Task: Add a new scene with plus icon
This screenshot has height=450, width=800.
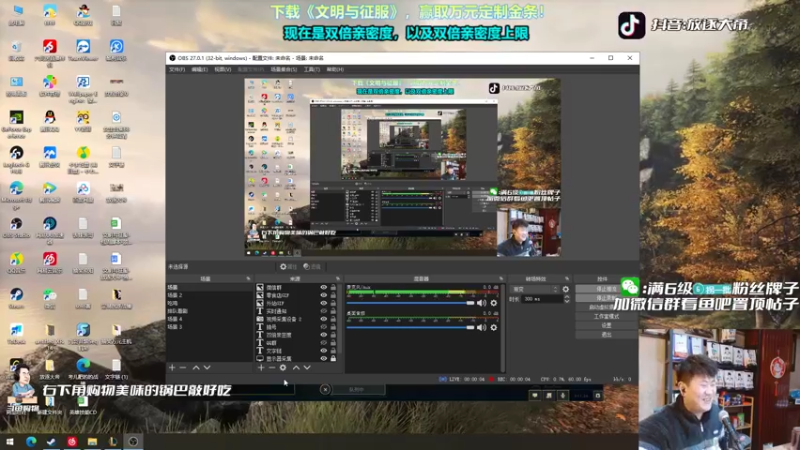Action: click(172, 367)
